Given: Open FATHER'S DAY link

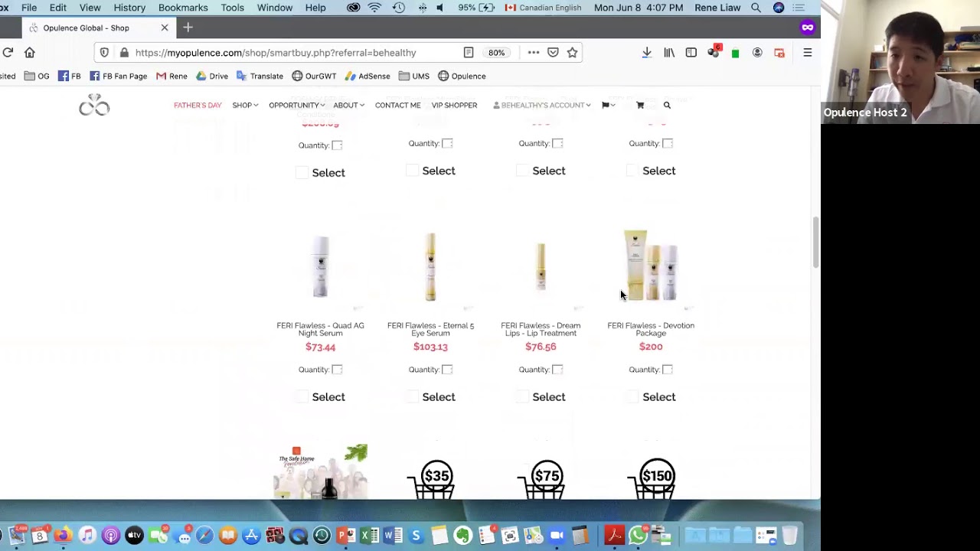Looking at the screenshot, I should pyautogui.click(x=198, y=105).
